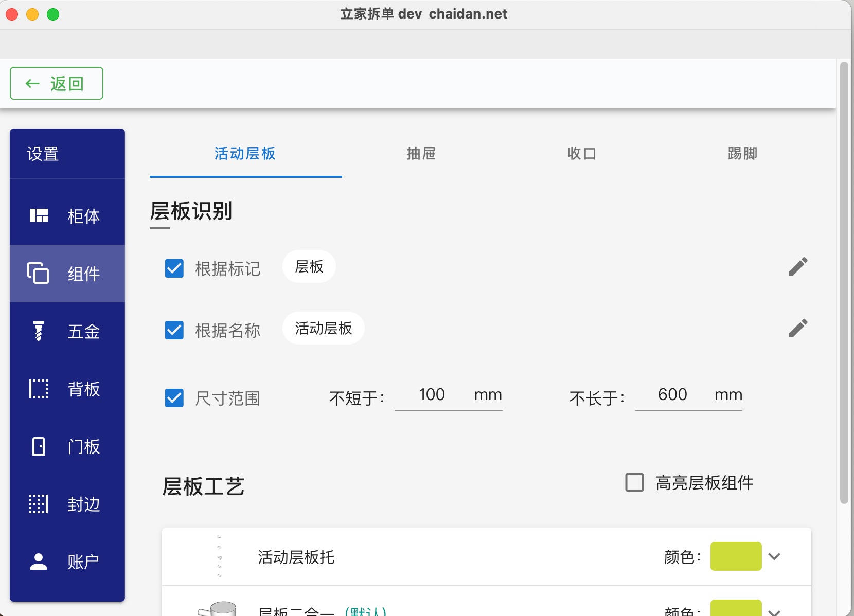Edit 根据标记 tags with pencil icon
This screenshot has width=854, height=616.
point(798,266)
